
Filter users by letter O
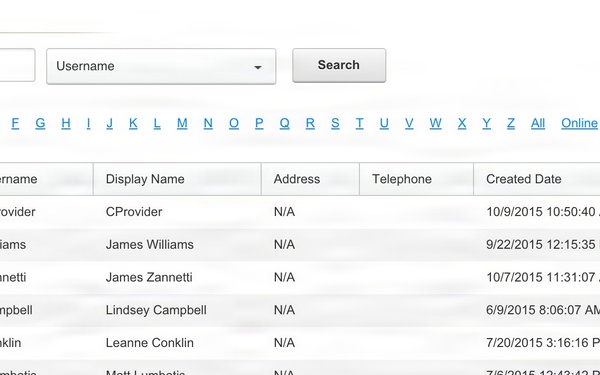point(234,123)
